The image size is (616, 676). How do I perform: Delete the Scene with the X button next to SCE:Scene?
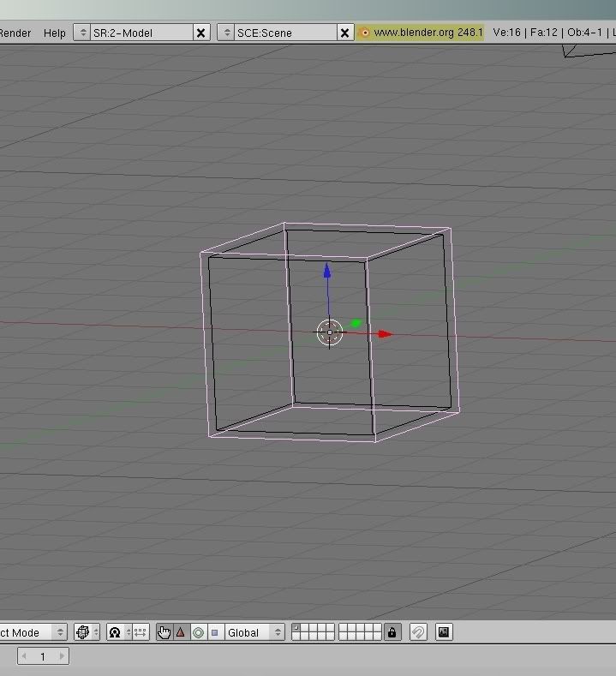[345, 33]
